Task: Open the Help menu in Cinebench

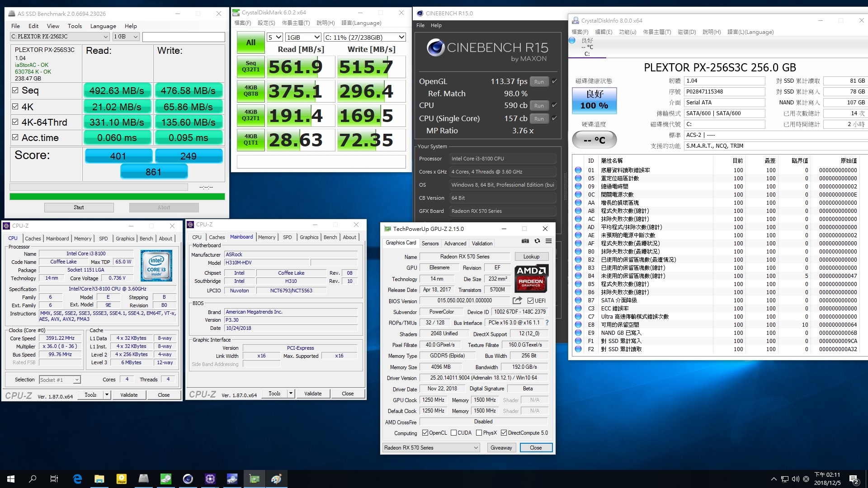Action: (x=436, y=25)
